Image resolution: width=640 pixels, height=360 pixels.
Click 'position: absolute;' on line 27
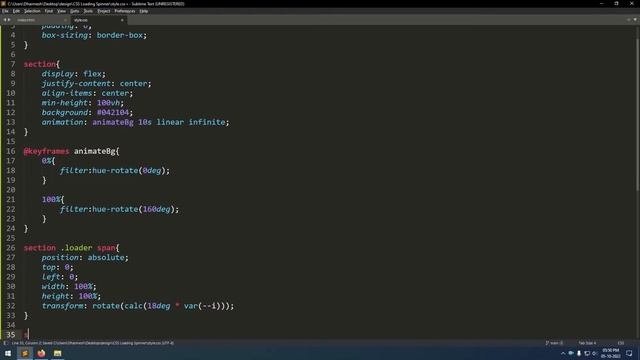coord(85,258)
